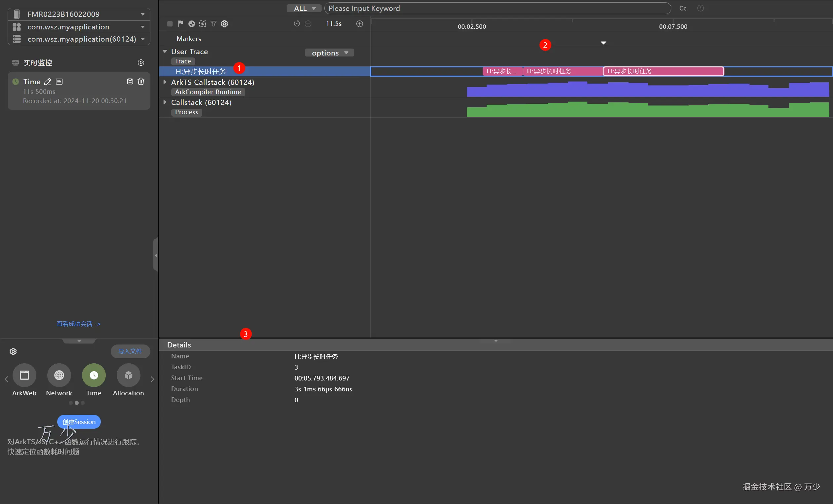Screen dimensions: 833x504
Task: Open the User Trace options dropdown
Action: coord(329,53)
